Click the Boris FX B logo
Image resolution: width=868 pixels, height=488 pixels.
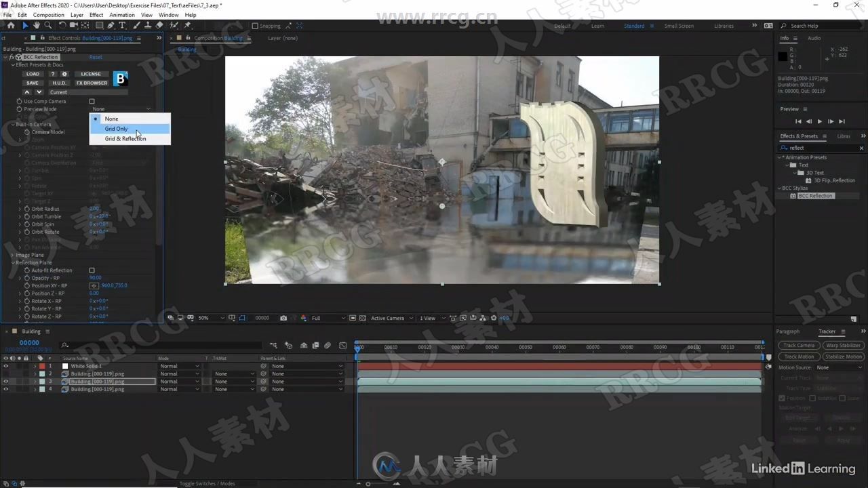[120, 79]
